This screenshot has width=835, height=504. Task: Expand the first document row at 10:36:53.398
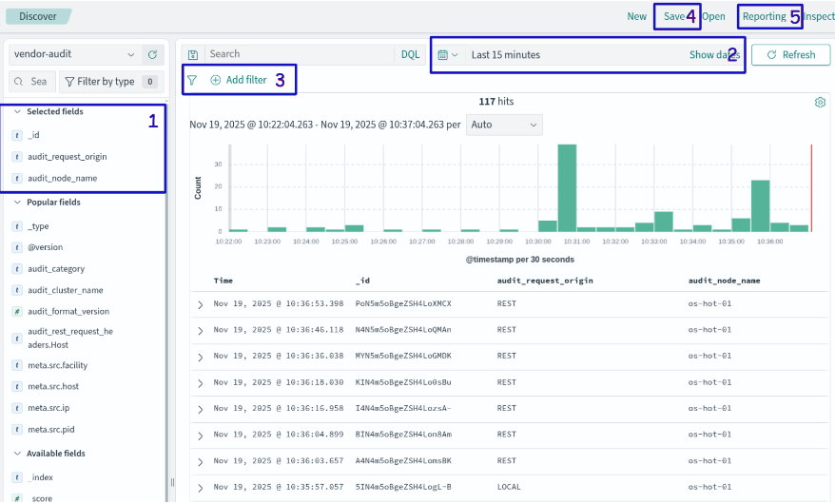[200, 304]
